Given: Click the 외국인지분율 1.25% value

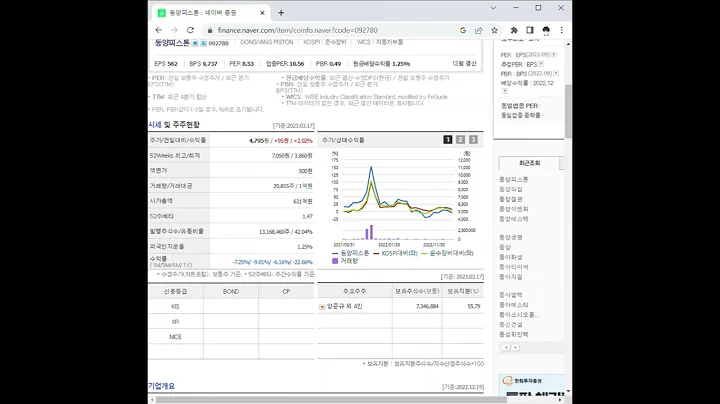Looking at the screenshot, I should [305, 247].
